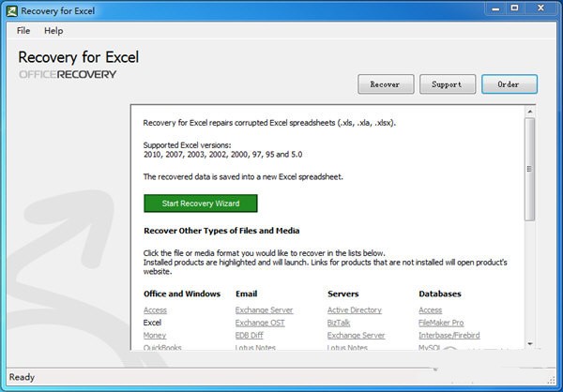Open the Money recovery link
Screen dimensions: 563x392
pos(155,335)
